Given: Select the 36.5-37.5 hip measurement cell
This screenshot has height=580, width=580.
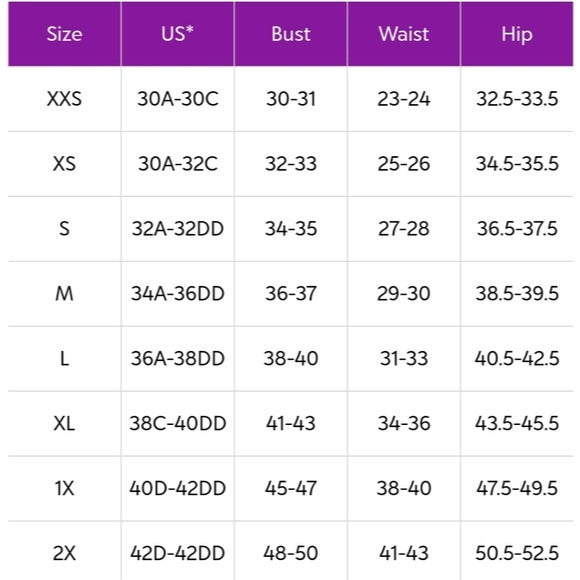Looking at the screenshot, I should (517, 229).
